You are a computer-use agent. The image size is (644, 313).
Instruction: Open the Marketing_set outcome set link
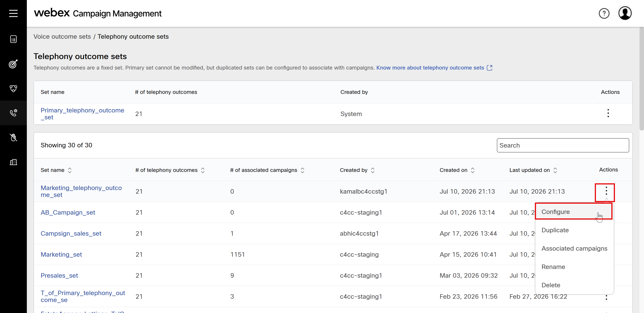coord(61,254)
